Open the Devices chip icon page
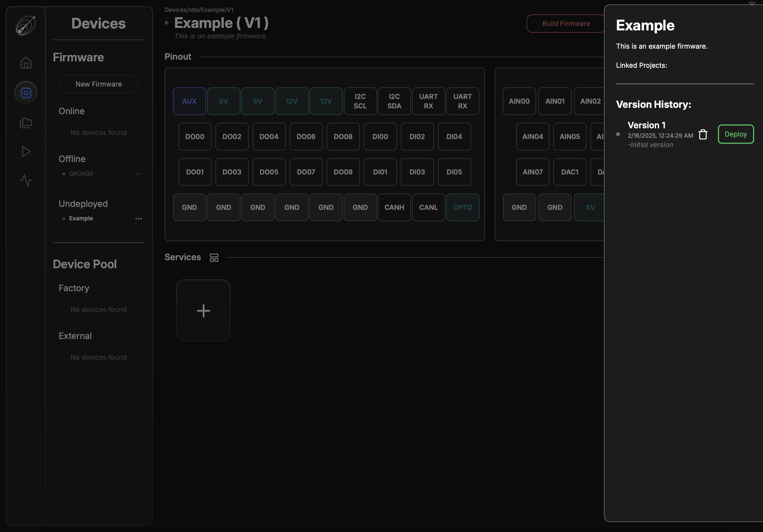 tap(25, 93)
